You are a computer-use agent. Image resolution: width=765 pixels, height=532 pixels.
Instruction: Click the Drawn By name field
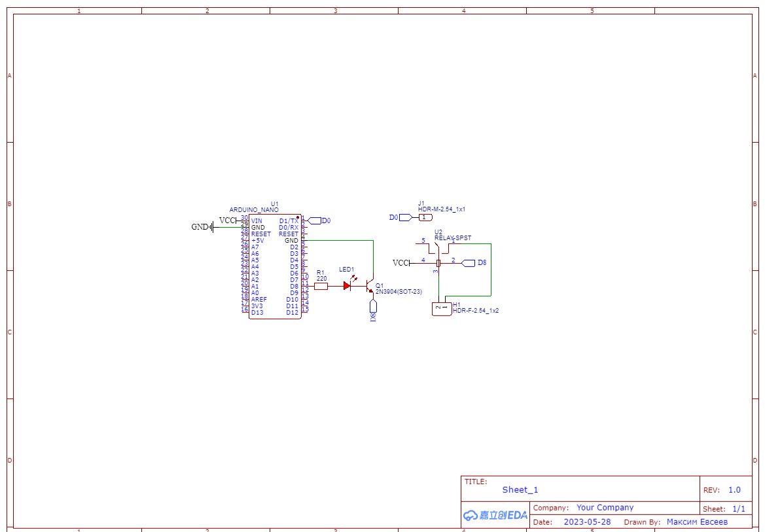pos(697,522)
